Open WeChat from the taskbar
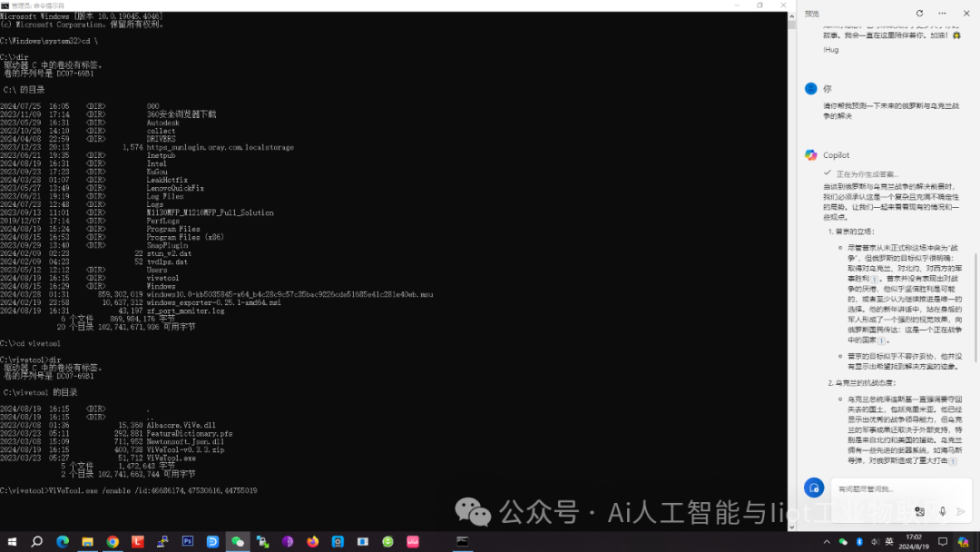980x552 pixels. click(238, 541)
